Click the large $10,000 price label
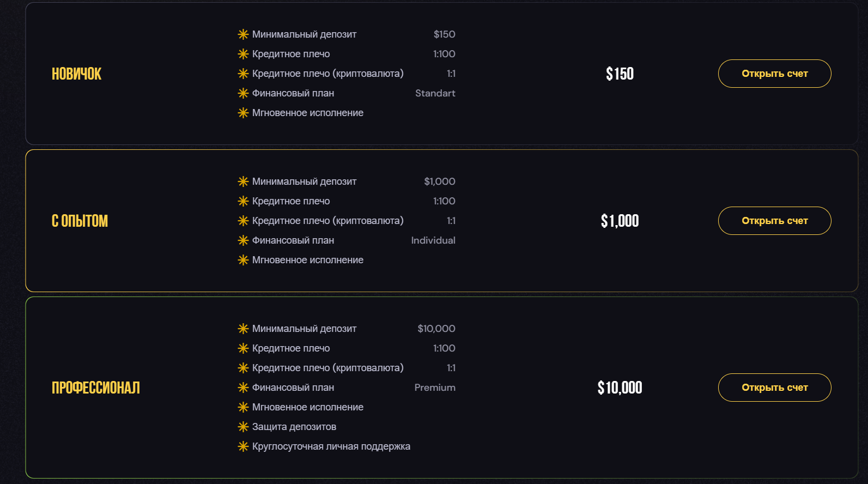Viewport: 868px width, 484px height. (x=620, y=388)
